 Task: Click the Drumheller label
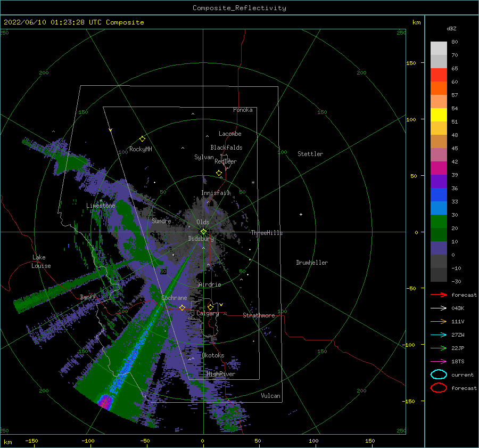tap(312, 263)
